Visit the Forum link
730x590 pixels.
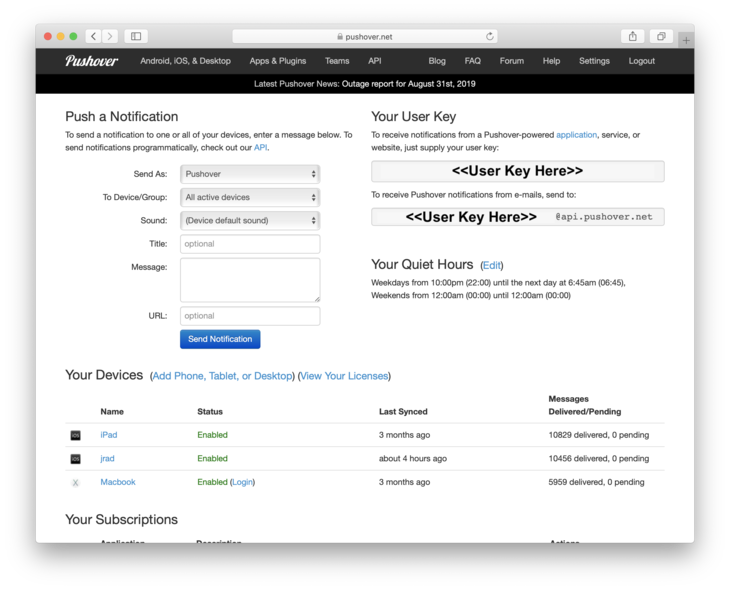point(512,61)
